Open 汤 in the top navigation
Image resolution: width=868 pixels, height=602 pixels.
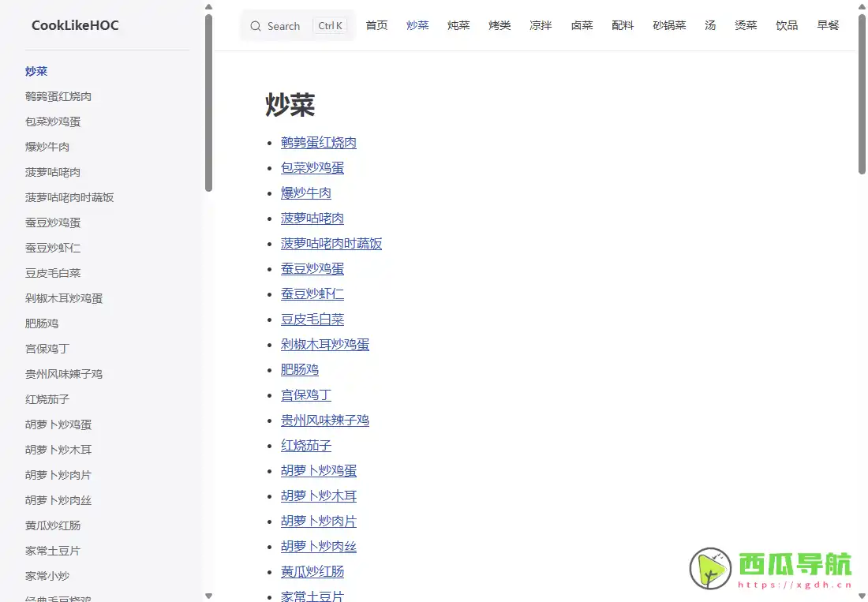pyautogui.click(x=710, y=25)
